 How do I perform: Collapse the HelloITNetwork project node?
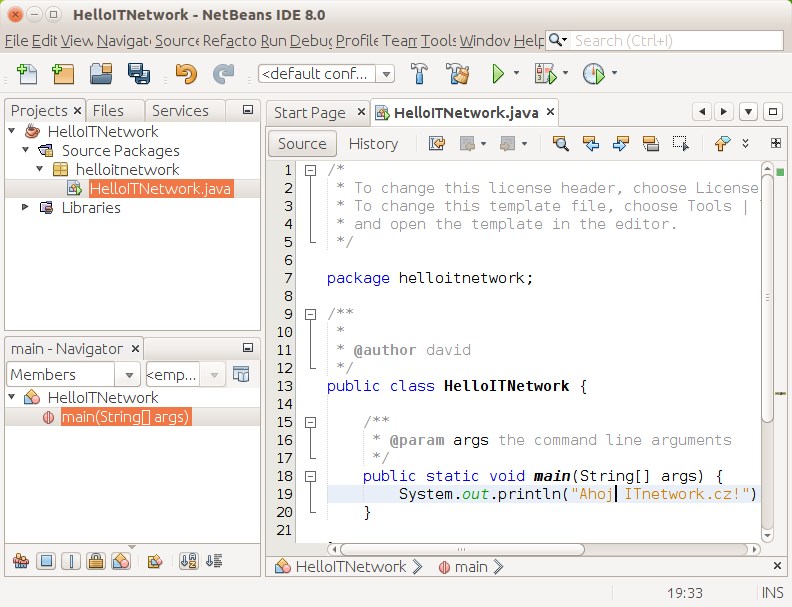[x=12, y=131]
